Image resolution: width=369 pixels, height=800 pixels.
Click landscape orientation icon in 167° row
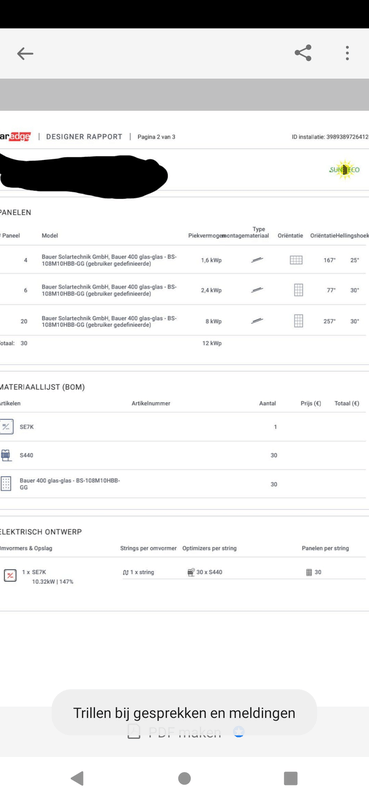[296, 260]
